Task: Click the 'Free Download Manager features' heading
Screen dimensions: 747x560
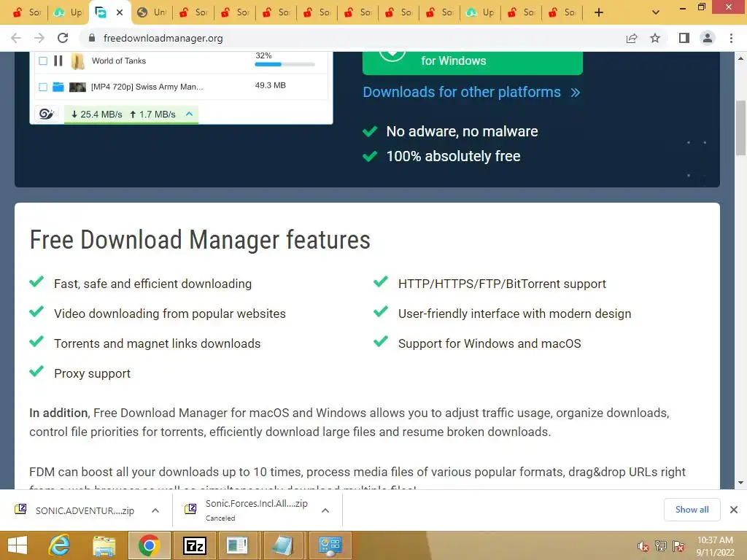Action: click(x=200, y=239)
